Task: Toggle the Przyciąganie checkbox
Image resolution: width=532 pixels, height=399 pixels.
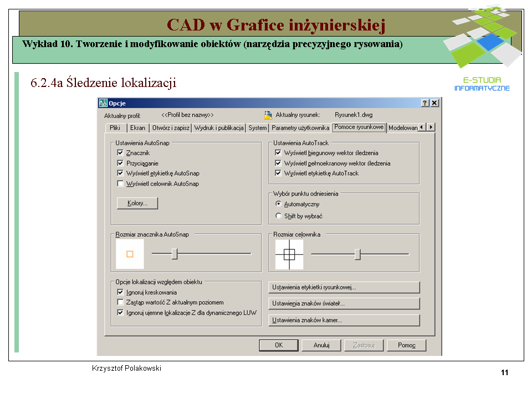Action: pyautogui.click(x=120, y=163)
